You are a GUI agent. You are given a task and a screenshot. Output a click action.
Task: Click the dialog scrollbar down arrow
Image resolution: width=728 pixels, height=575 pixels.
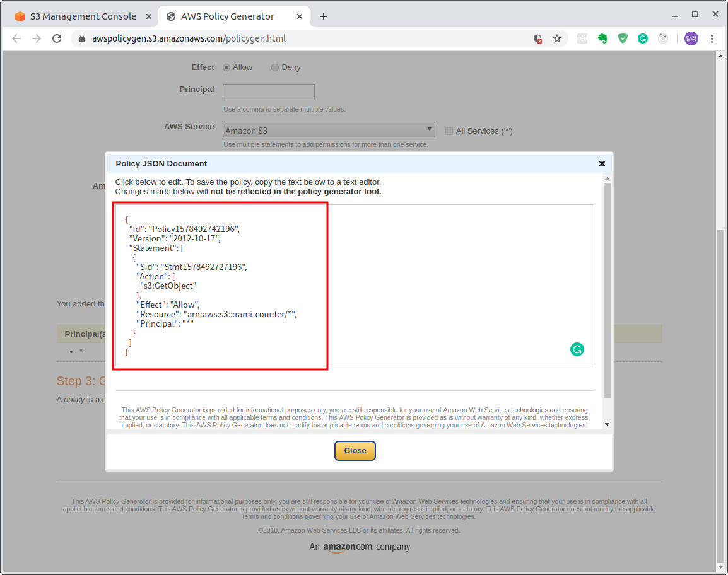[607, 424]
